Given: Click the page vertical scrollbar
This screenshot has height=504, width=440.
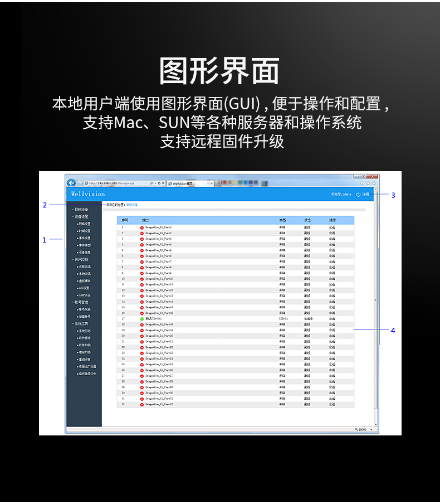Looking at the screenshot, I should coord(376,308).
